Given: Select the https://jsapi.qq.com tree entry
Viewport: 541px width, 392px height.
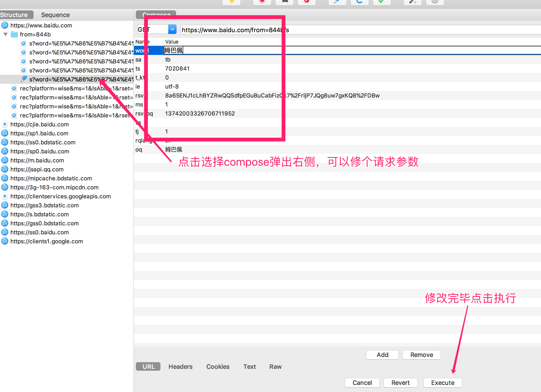Looking at the screenshot, I should pos(37,169).
